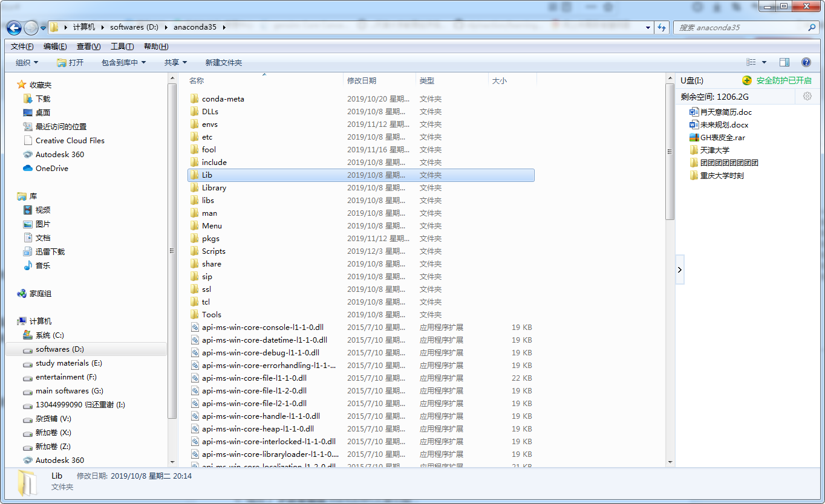
Task: Click the Back navigation arrow
Action: pyautogui.click(x=13, y=27)
